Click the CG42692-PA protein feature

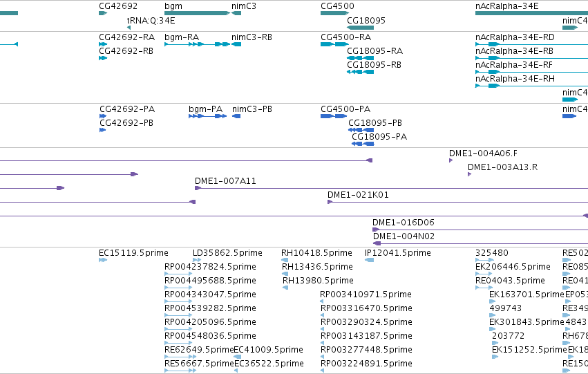click(x=103, y=116)
